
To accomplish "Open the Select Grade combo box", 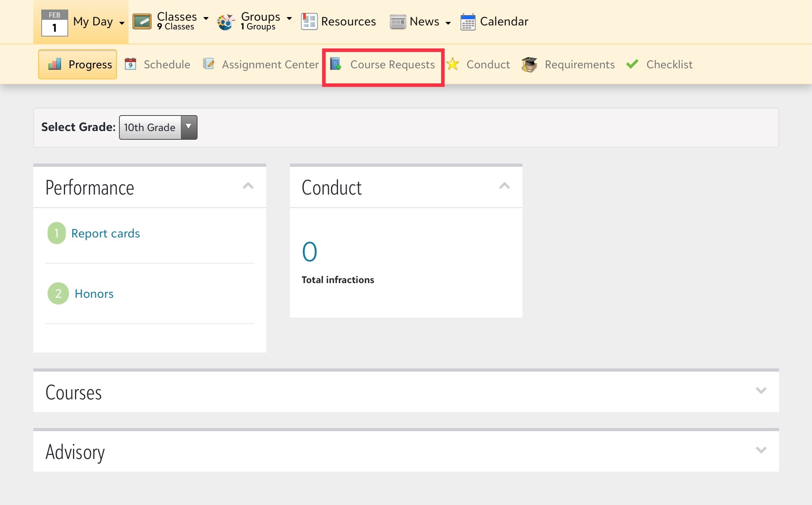I will (x=158, y=127).
